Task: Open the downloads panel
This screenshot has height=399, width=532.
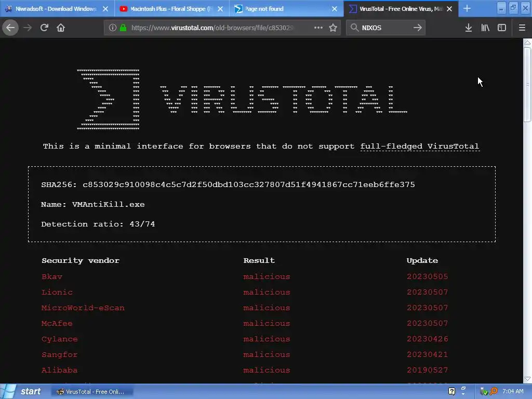Action: (x=469, y=28)
